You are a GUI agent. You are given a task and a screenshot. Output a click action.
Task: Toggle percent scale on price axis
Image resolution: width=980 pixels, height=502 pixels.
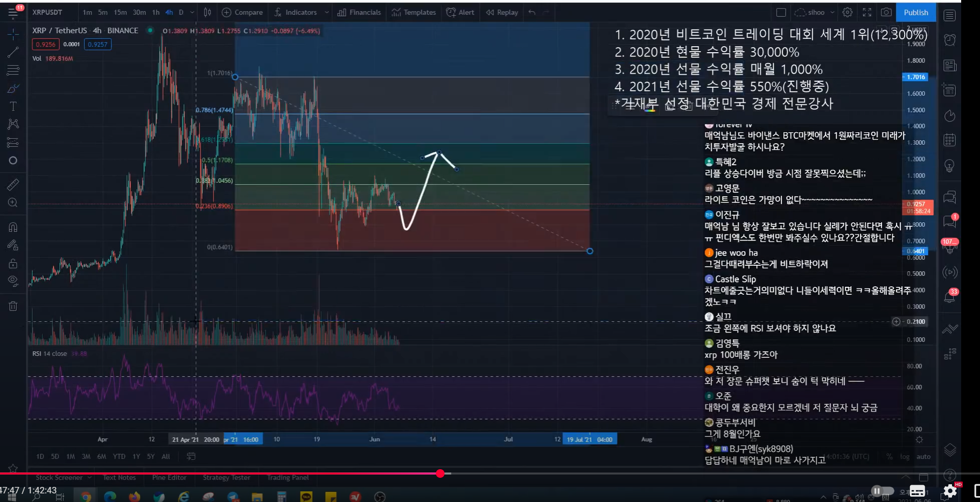click(x=889, y=457)
